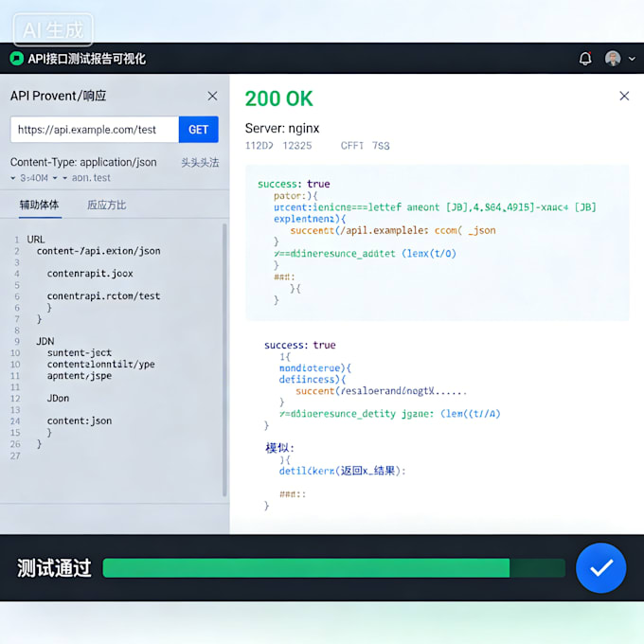Click the URL input field
Screen dimensions: 644x644
[x=95, y=130]
